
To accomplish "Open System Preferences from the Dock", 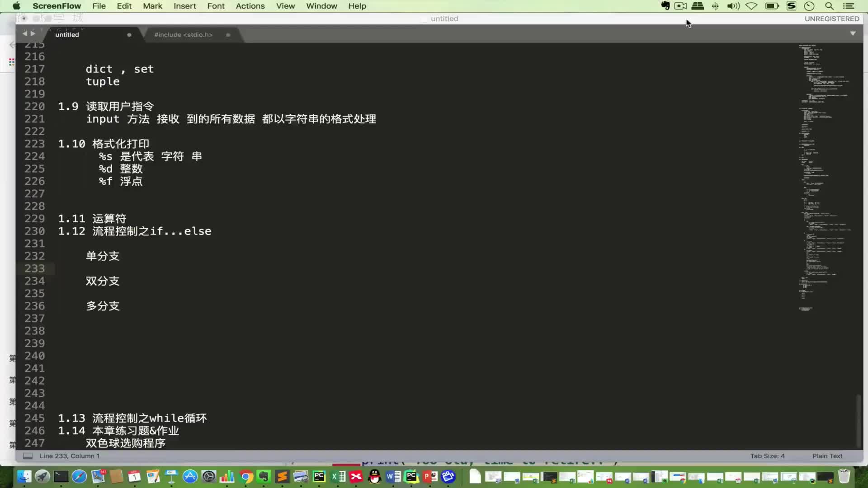I will pyautogui.click(x=208, y=476).
